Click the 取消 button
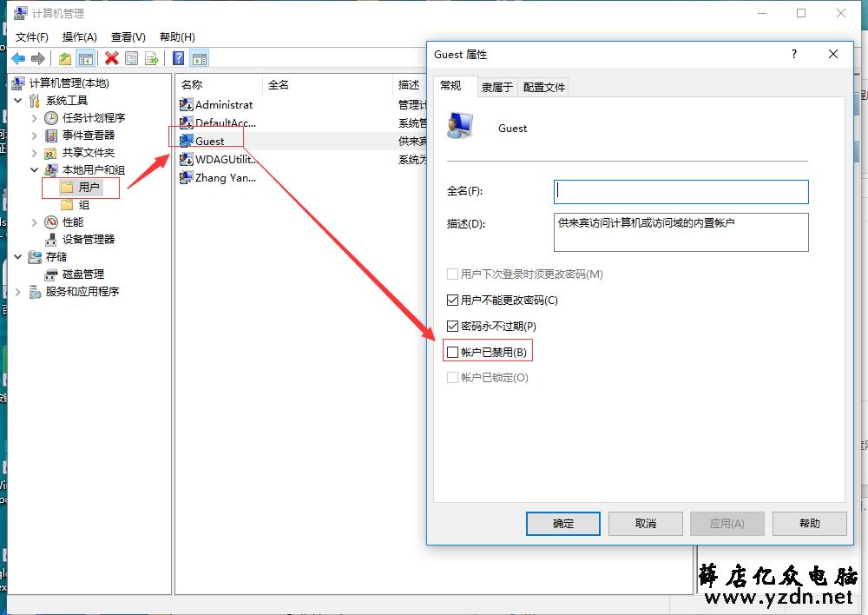The height and width of the screenshot is (615, 868). [x=646, y=524]
